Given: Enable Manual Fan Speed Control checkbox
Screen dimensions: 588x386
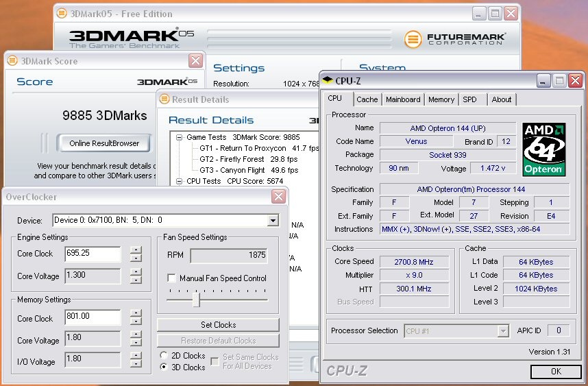Looking at the screenshot, I should click(x=171, y=278).
